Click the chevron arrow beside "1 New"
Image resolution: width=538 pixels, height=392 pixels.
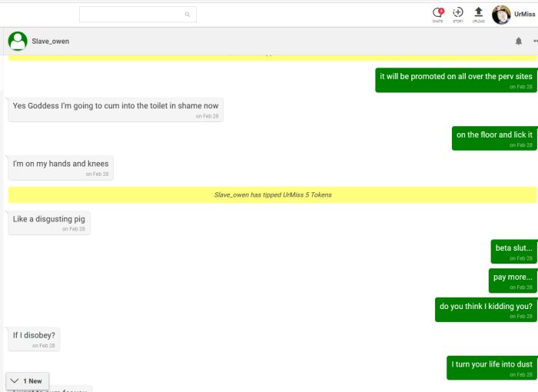(x=15, y=380)
